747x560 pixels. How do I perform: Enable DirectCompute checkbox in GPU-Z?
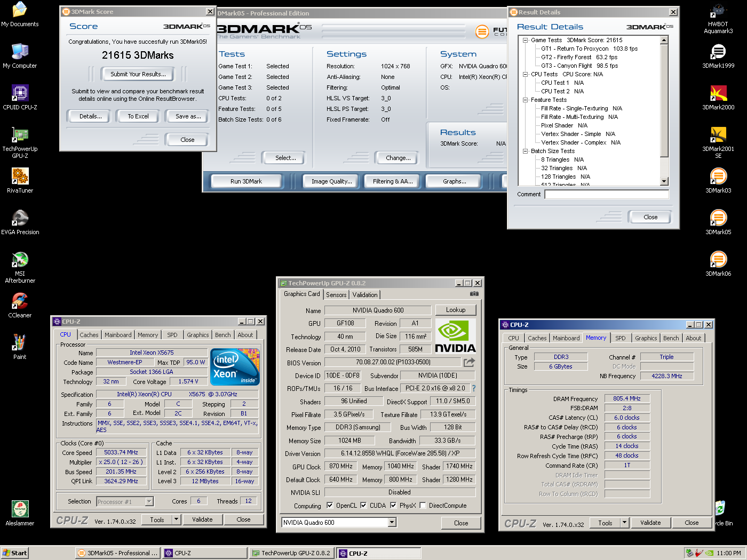[423, 505]
